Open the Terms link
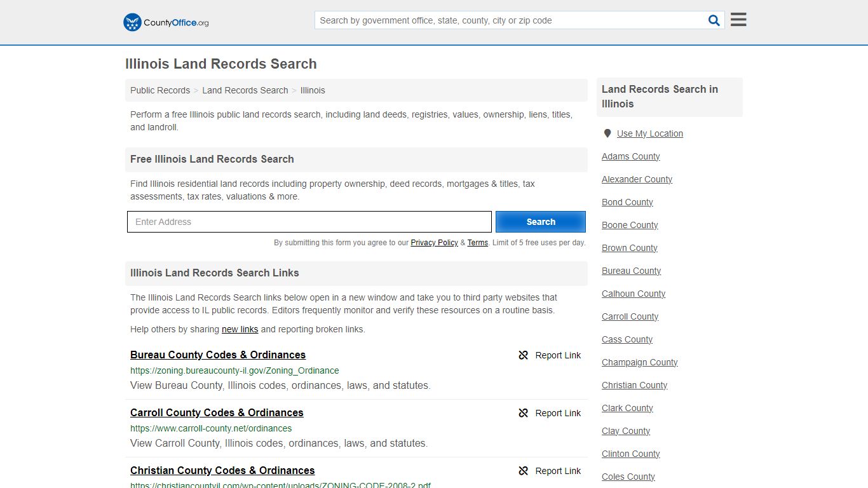 478,243
